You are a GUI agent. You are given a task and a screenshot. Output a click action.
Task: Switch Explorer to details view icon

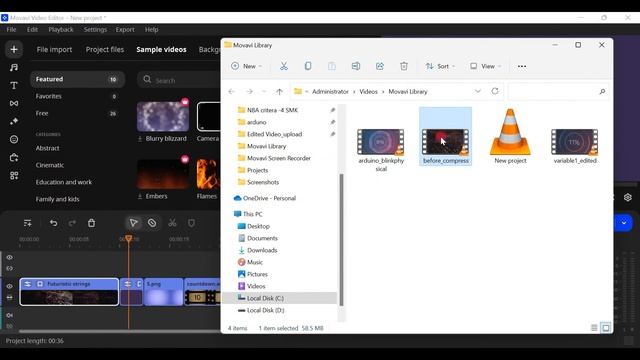coord(594,328)
